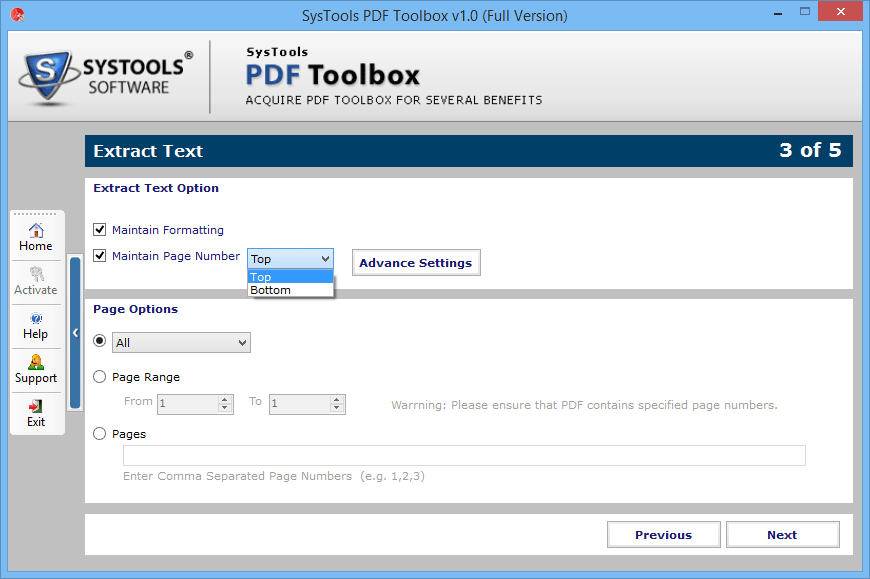Image resolution: width=870 pixels, height=579 pixels.
Task: Decrease the To page value
Action: click(337, 409)
